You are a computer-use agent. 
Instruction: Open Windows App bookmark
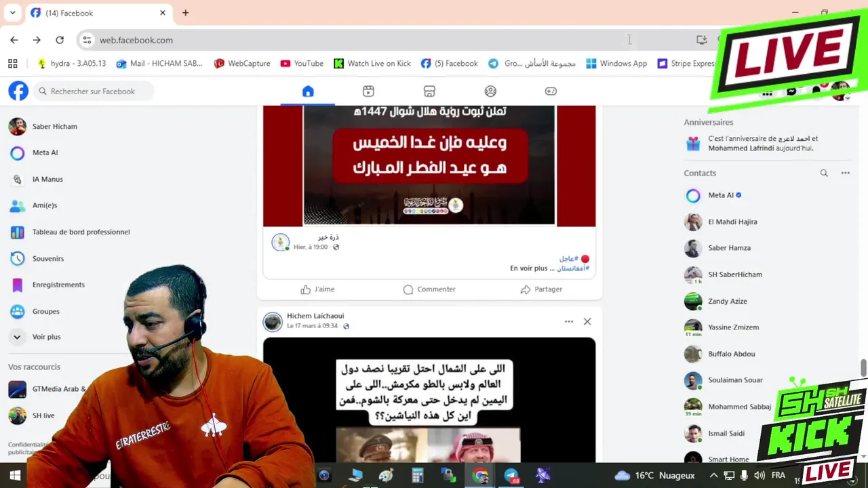pyautogui.click(x=616, y=63)
